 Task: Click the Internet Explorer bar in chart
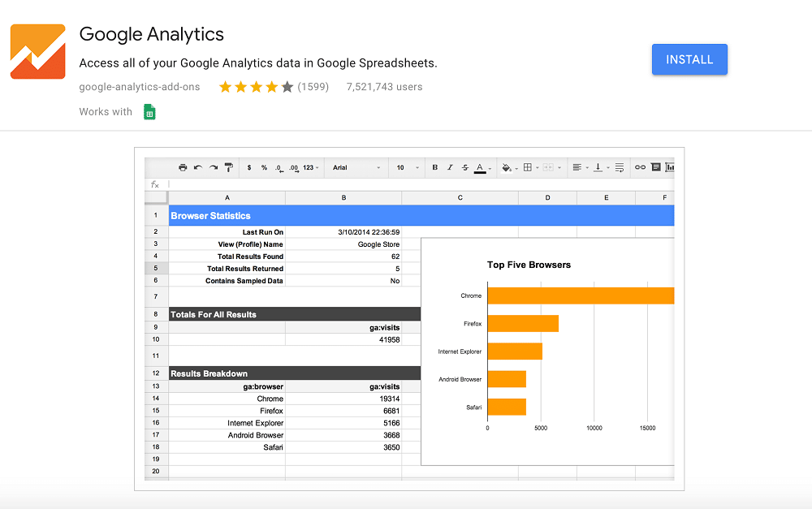click(515, 351)
